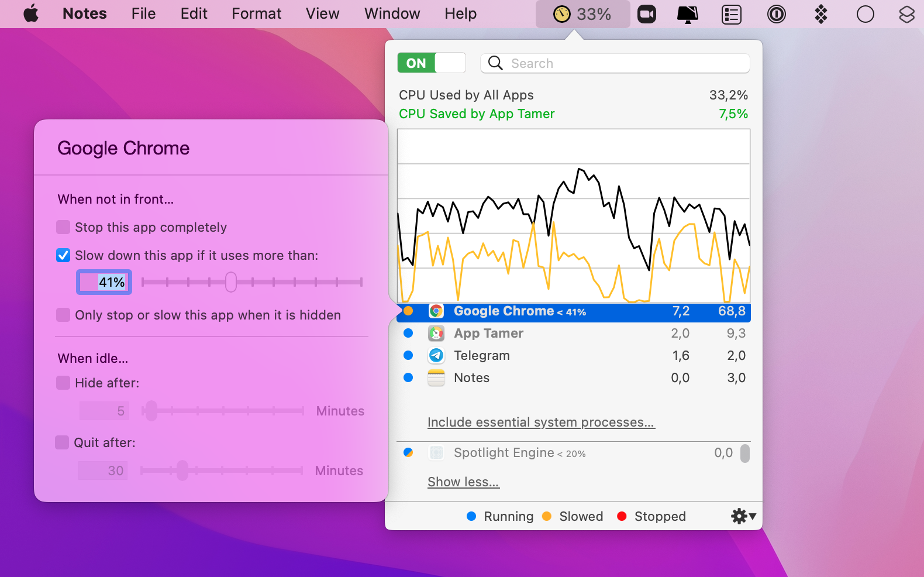Click Include essential system processes link

point(541,422)
